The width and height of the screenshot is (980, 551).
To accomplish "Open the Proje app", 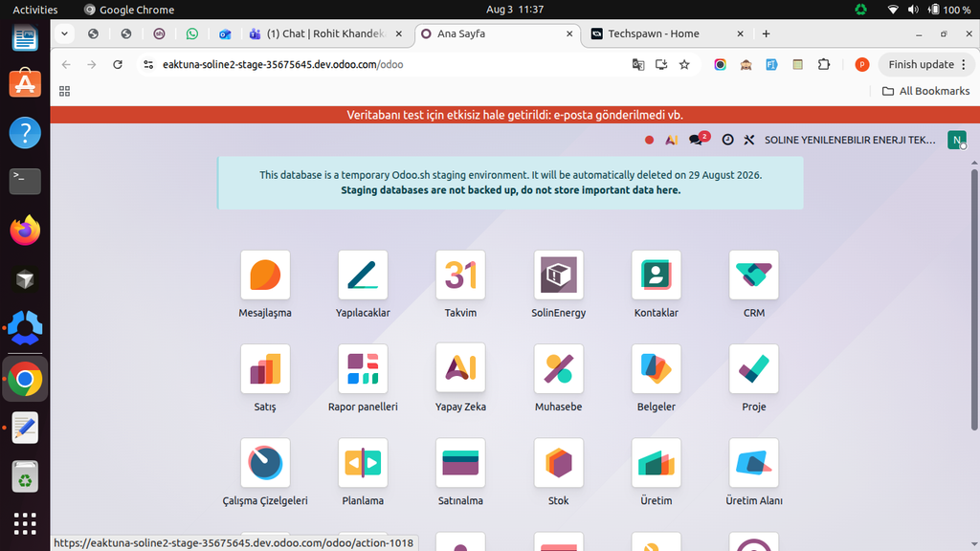I will 754,368.
